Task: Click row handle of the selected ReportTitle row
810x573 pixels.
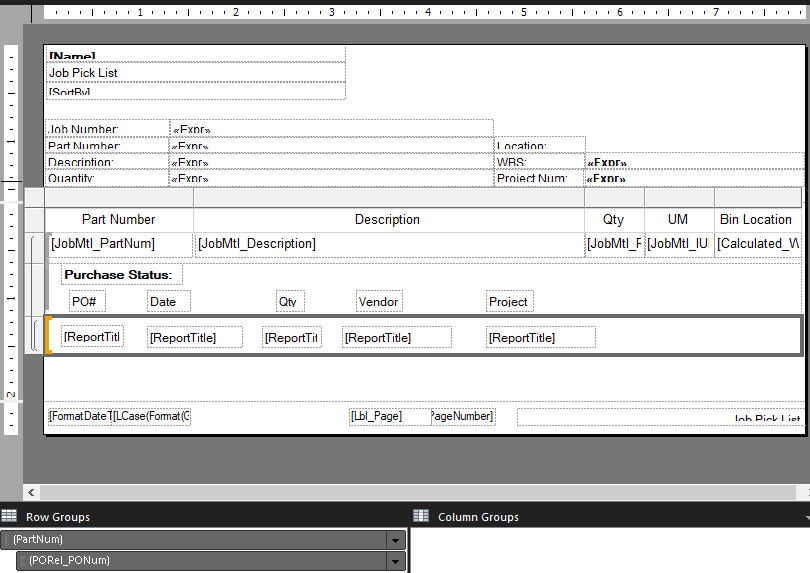Action: point(35,335)
